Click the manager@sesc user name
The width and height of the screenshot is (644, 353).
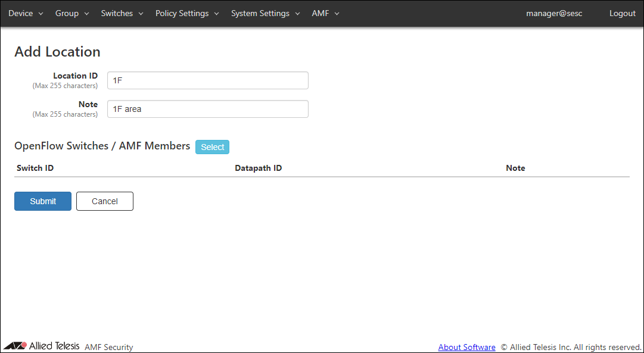[554, 13]
